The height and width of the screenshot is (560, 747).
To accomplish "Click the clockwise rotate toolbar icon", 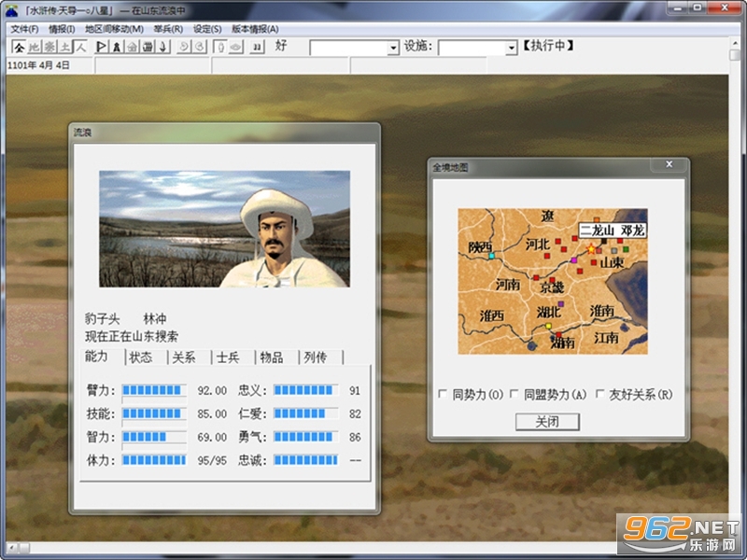I will point(200,47).
